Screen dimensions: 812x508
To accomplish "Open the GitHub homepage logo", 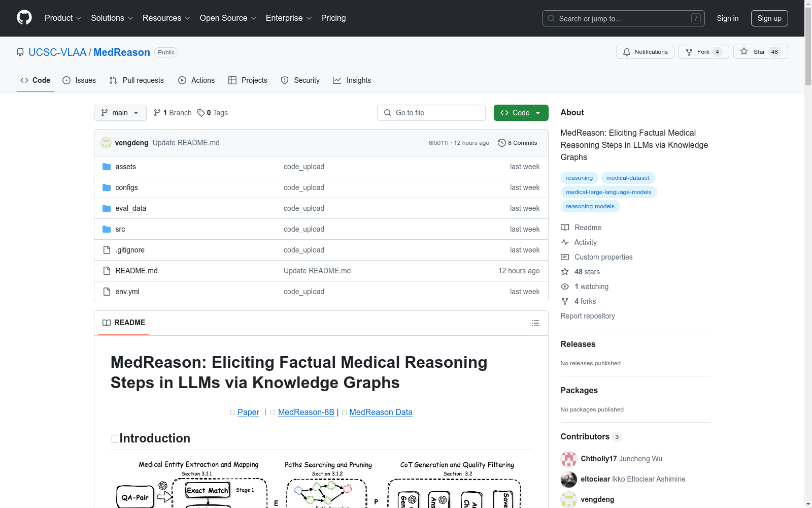I will [24, 18].
